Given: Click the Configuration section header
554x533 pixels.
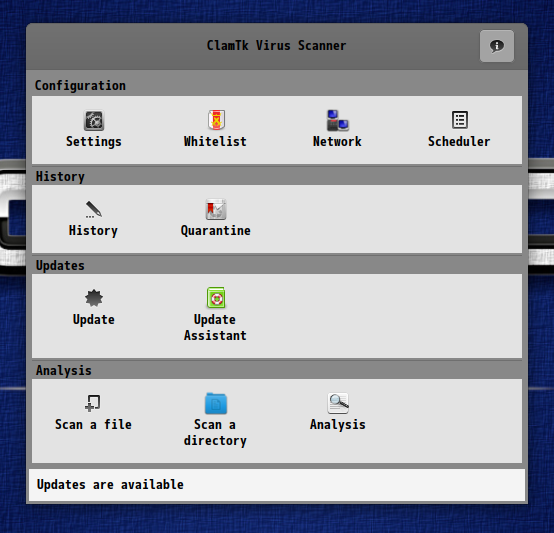Looking at the screenshot, I should (x=80, y=85).
